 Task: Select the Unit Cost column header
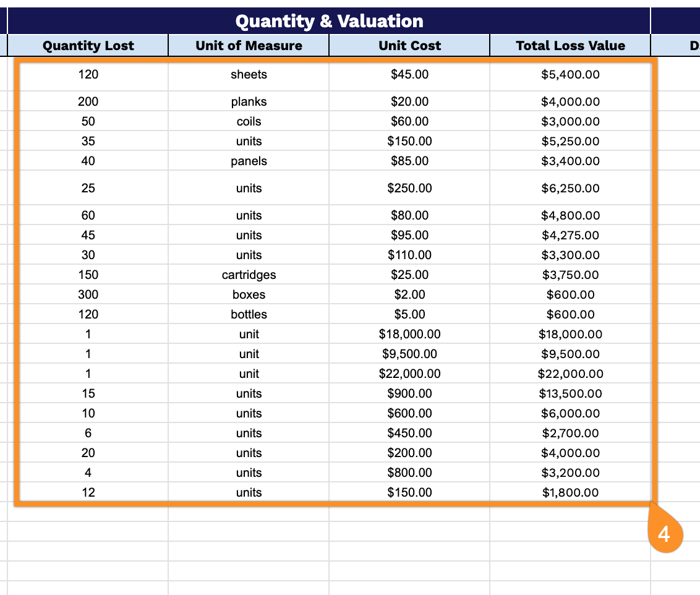(x=409, y=45)
